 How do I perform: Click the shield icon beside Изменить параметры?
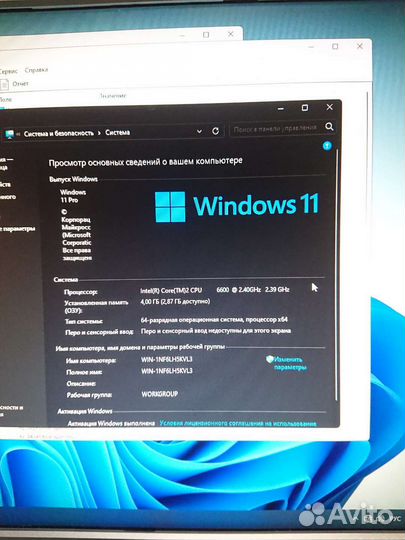point(270,359)
